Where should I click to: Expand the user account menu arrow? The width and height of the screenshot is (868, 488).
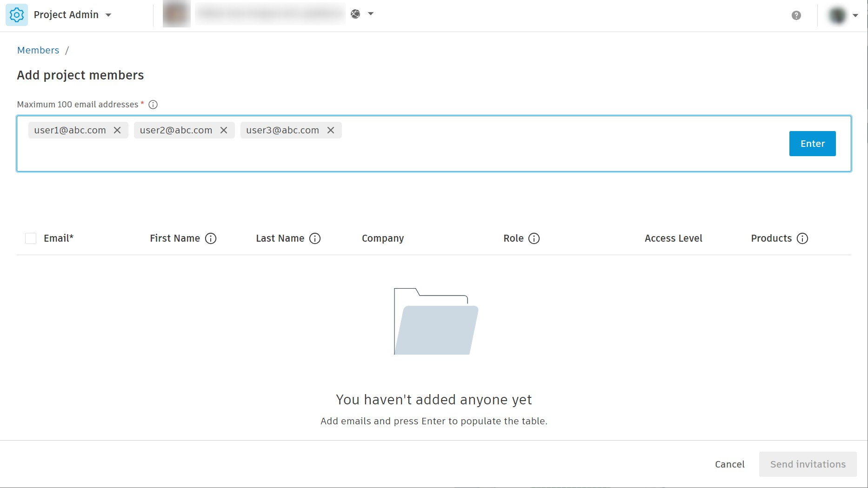[855, 15]
